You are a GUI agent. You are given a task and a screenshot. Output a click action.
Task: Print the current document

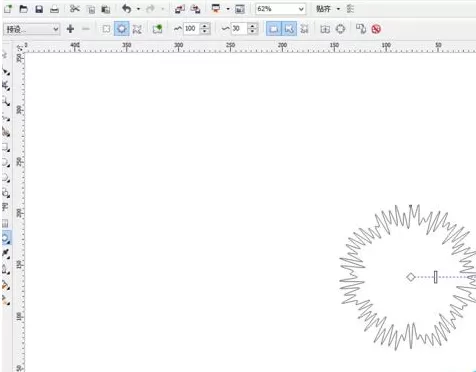pos(54,9)
